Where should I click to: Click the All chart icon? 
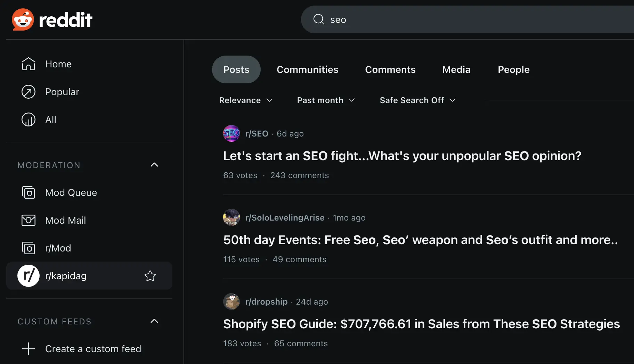tap(29, 119)
